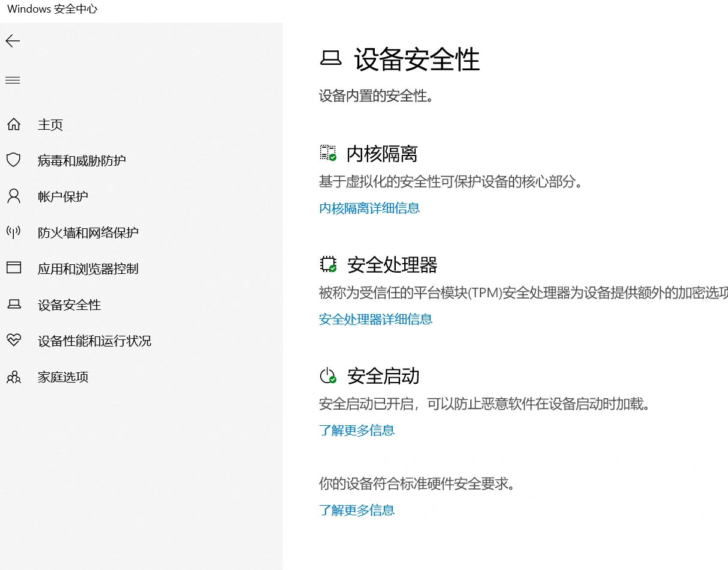Toggle the hamburger navigation menu icon
This screenshot has height=570, width=728.
[13, 80]
